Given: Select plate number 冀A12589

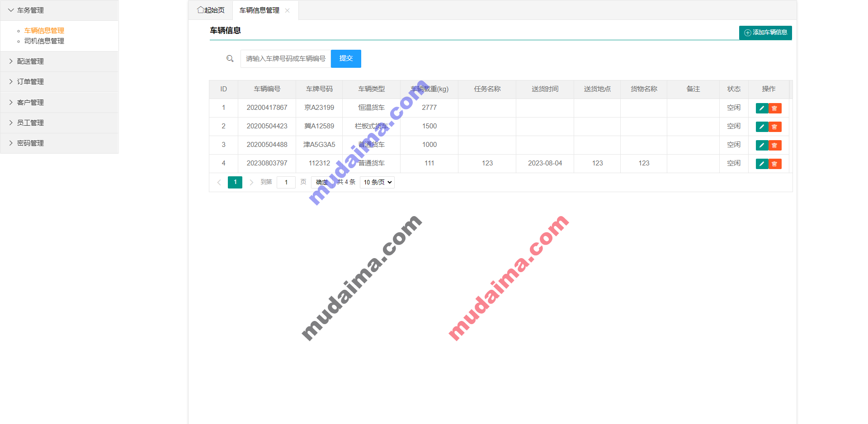Looking at the screenshot, I should (x=319, y=126).
